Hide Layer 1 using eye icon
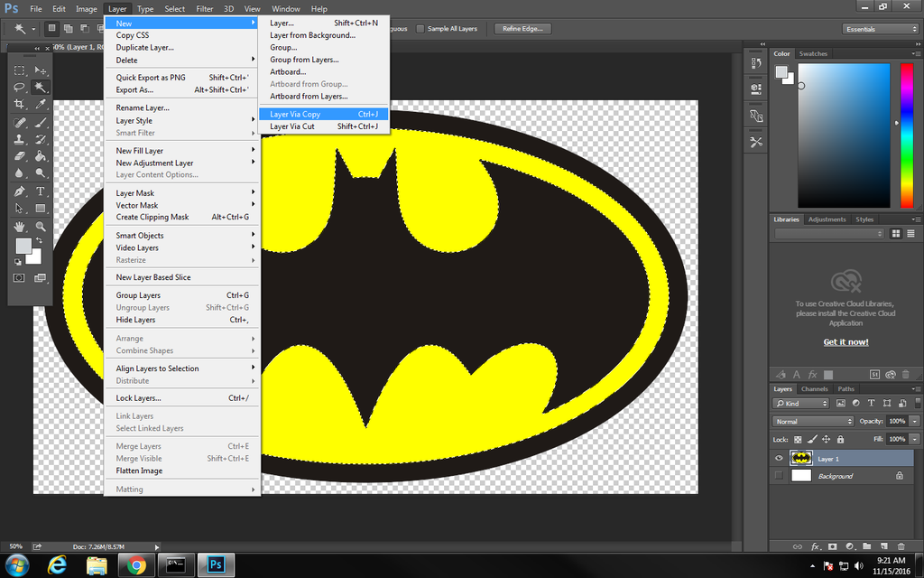This screenshot has height=578, width=924. [x=779, y=459]
